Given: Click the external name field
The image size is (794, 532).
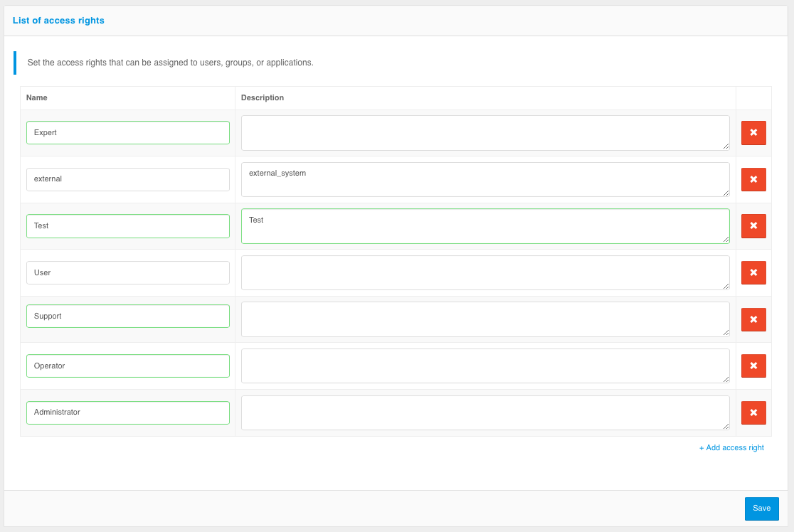Looking at the screenshot, I should point(128,179).
